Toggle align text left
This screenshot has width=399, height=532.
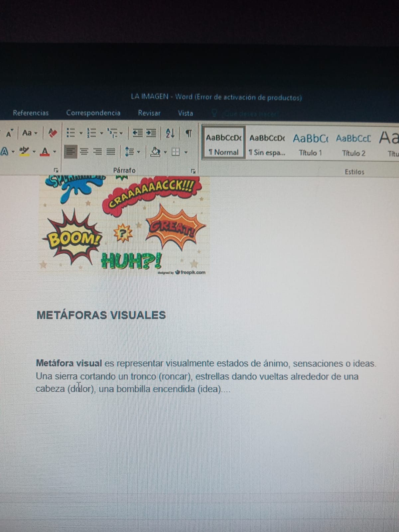coord(70,152)
